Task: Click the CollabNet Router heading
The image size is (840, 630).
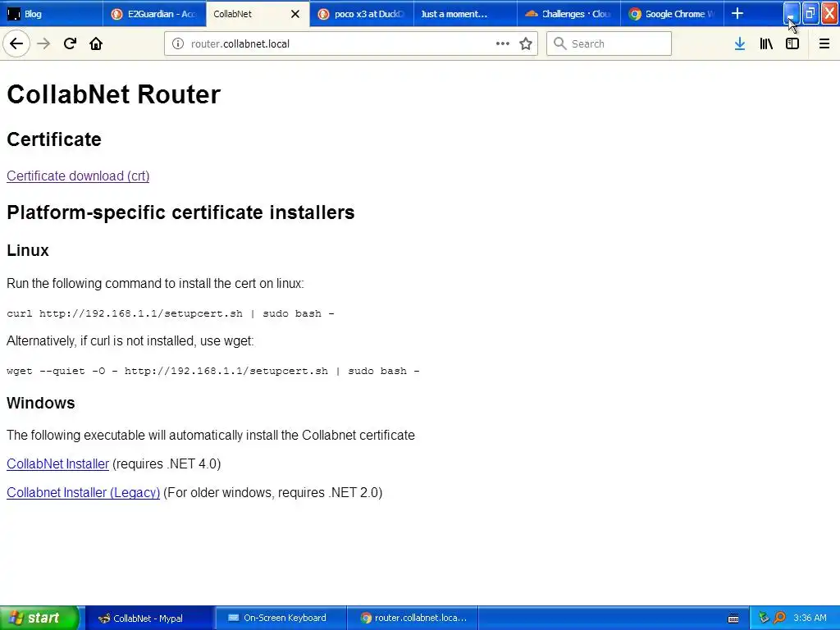Action: pyautogui.click(x=113, y=94)
